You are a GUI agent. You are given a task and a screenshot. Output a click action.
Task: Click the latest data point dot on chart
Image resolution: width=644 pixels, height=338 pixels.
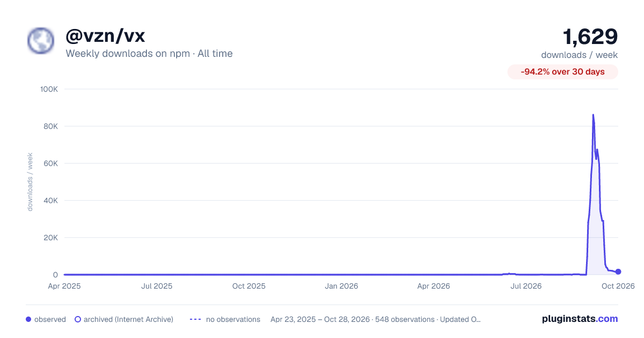[x=618, y=271]
